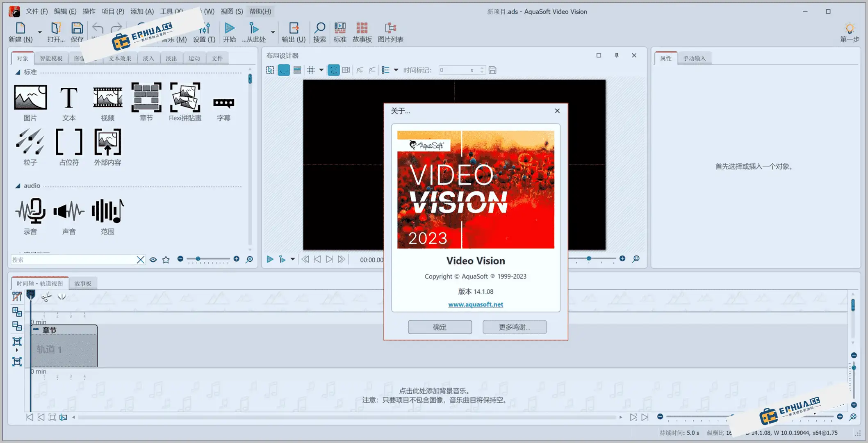Click the 时间标记 seconds stepper arrows
Image resolution: width=868 pixels, height=443 pixels.
click(482, 70)
